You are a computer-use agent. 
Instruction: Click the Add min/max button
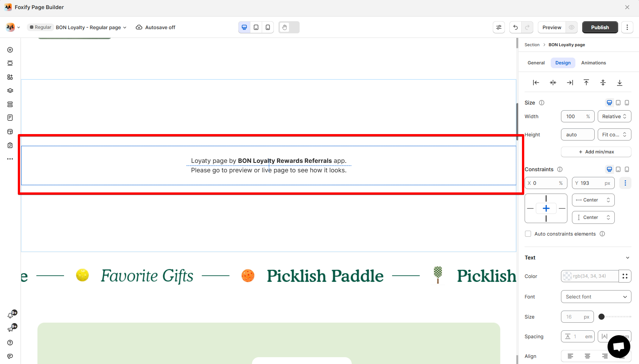(x=596, y=152)
